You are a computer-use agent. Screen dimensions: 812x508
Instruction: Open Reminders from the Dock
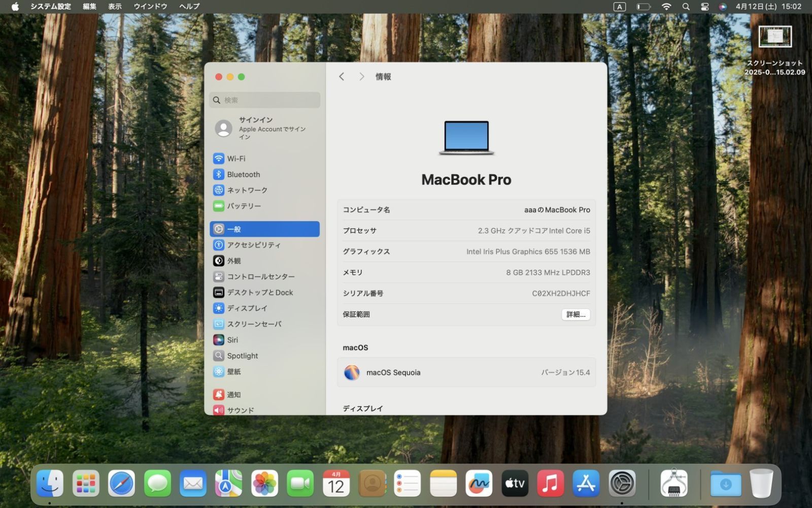click(x=408, y=483)
